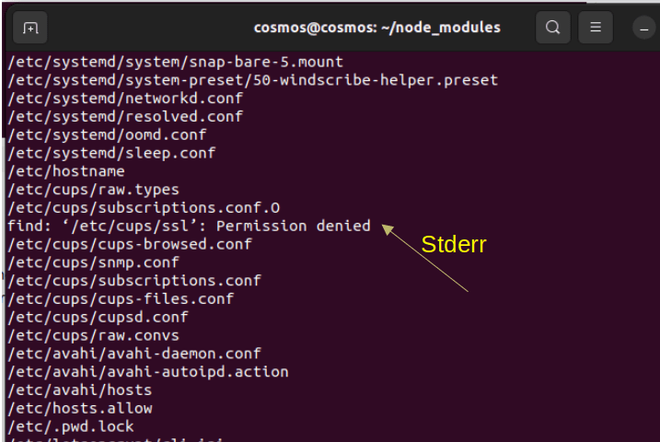Click the yellow arrow tip near Permission denied

tap(386, 229)
